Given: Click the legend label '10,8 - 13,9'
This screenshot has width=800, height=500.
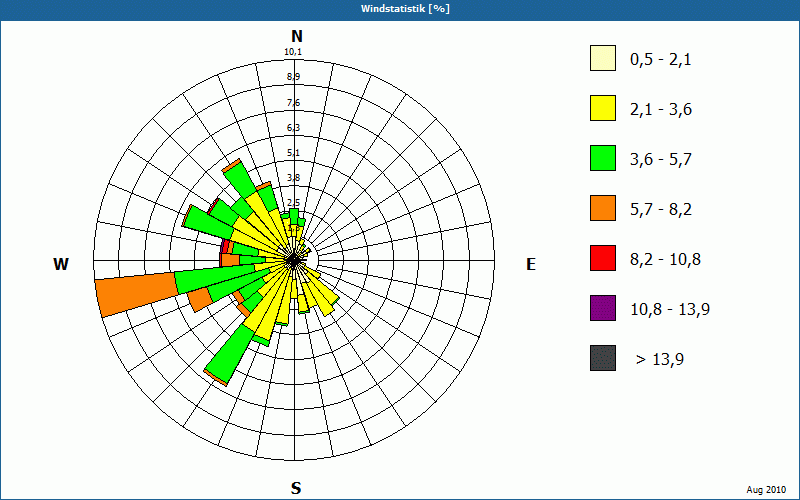Looking at the screenshot, I should [670, 310].
